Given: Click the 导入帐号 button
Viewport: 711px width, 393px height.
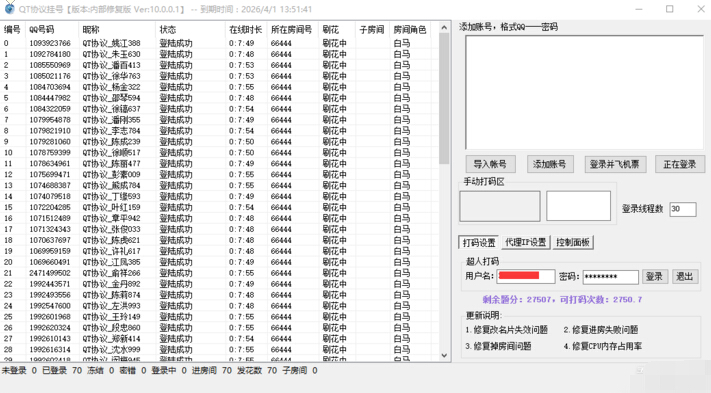Looking at the screenshot, I should (x=490, y=164).
